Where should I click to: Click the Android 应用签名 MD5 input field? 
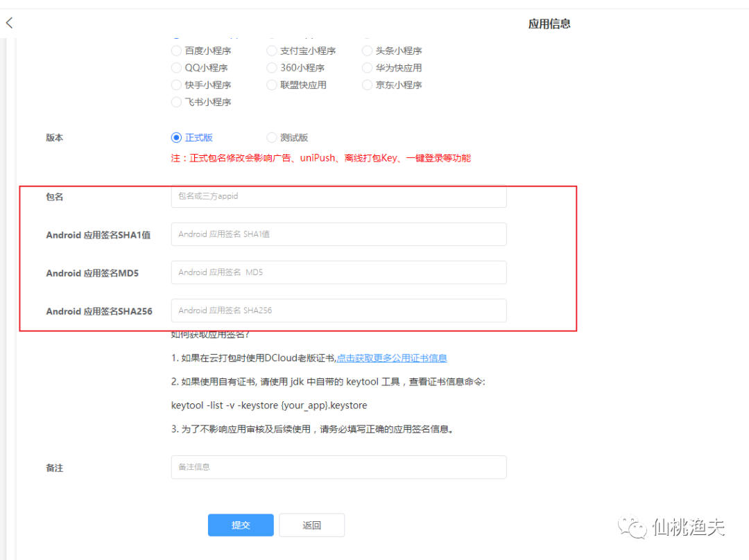338,272
